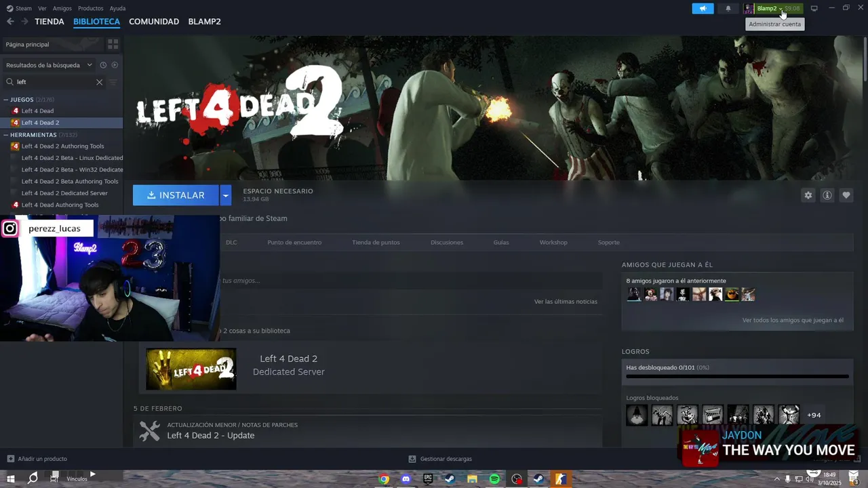This screenshot has width=868, height=488.
Task: Click Ver las últimas noticias link
Action: tap(566, 302)
